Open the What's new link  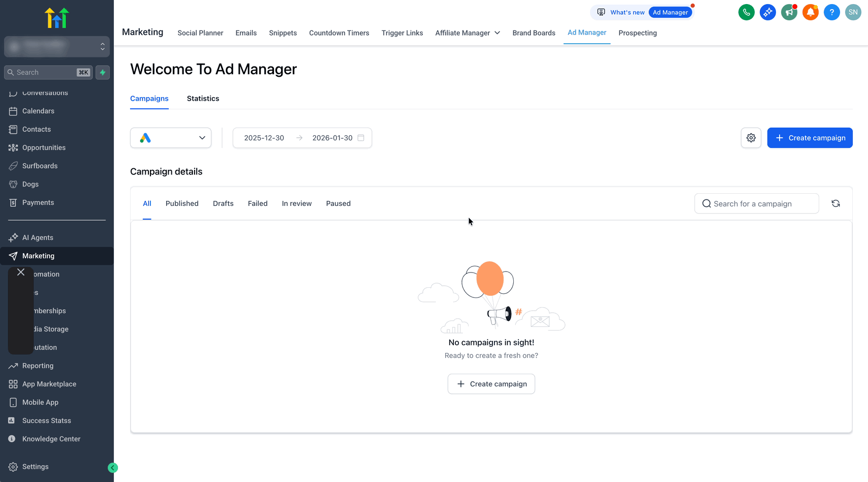click(627, 12)
